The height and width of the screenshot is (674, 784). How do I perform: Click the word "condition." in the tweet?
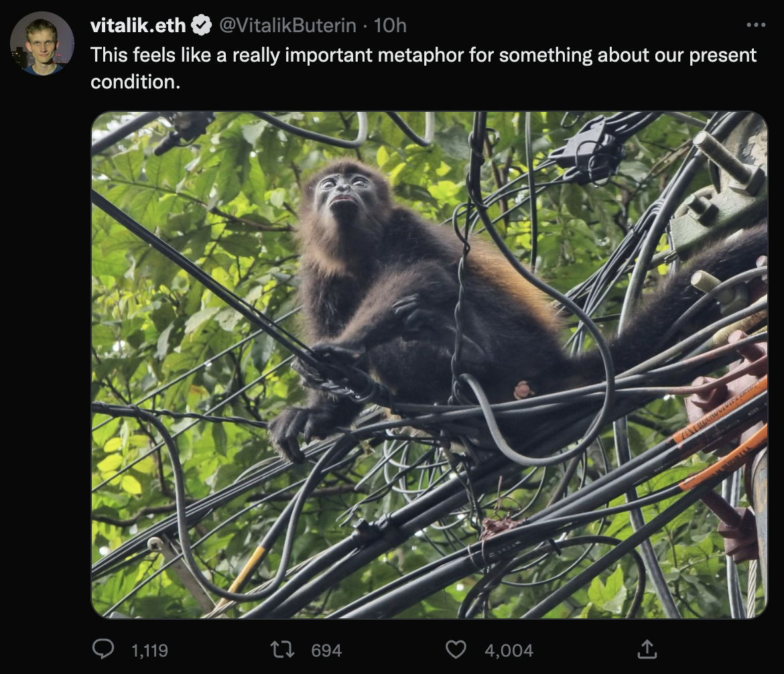(x=135, y=82)
